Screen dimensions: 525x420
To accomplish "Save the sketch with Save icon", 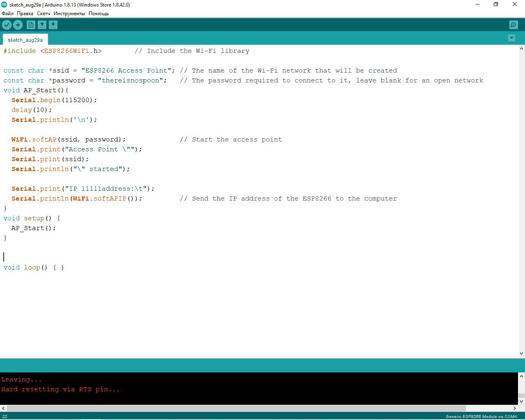I will point(53,25).
